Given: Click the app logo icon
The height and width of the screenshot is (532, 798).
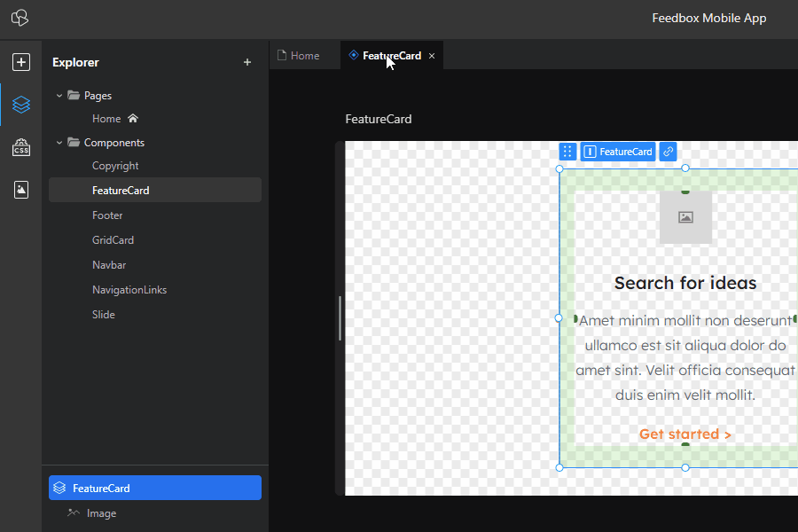Looking at the screenshot, I should (20, 19).
